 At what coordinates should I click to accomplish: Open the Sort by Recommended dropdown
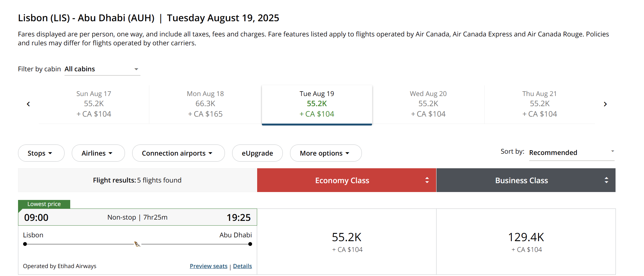pyautogui.click(x=572, y=152)
